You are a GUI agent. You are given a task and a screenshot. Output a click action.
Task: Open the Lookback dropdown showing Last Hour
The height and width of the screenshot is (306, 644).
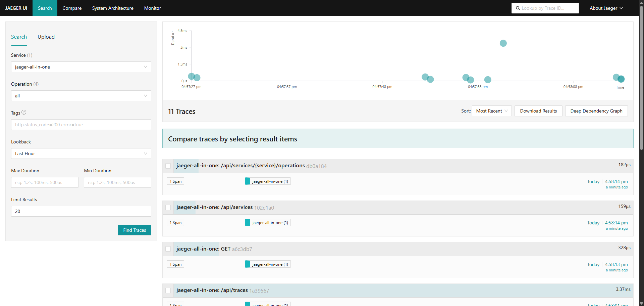(x=81, y=154)
